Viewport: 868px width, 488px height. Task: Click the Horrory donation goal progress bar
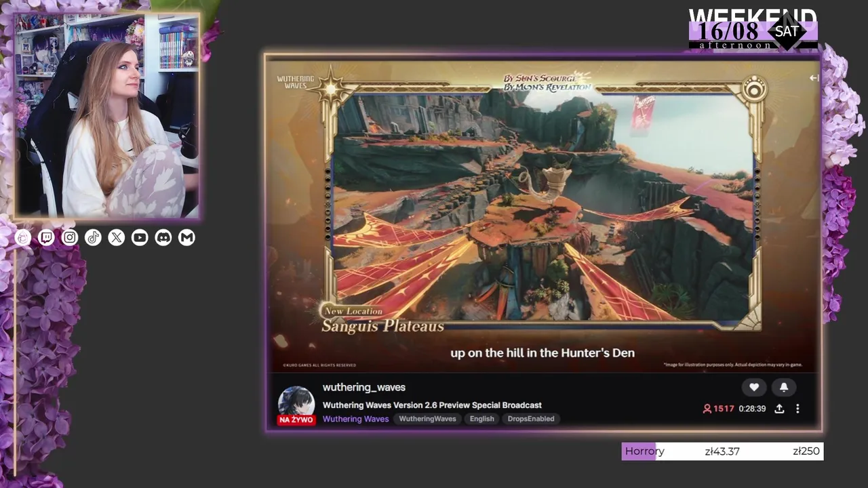(722, 451)
